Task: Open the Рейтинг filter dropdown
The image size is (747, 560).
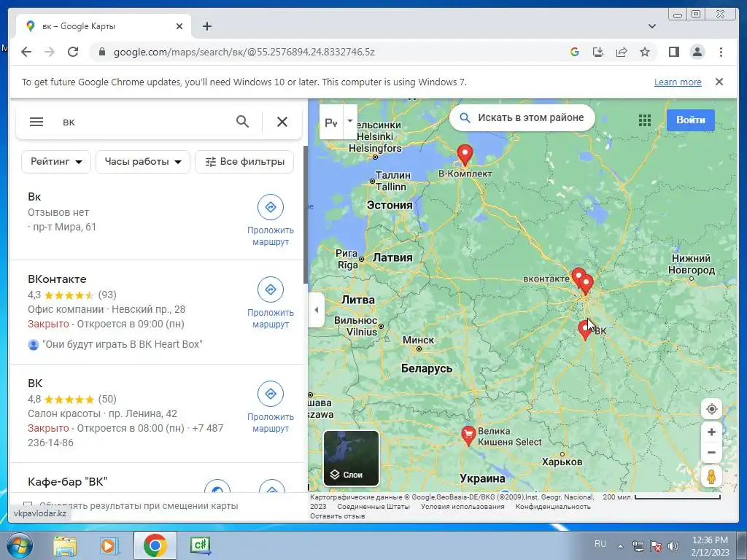Action: (x=56, y=162)
